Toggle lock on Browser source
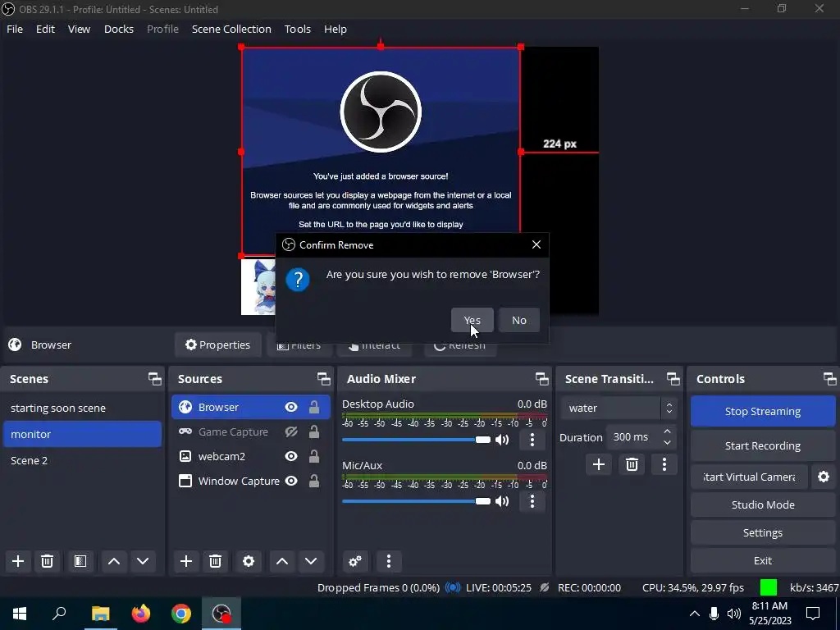The height and width of the screenshot is (630, 840). (314, 407)
